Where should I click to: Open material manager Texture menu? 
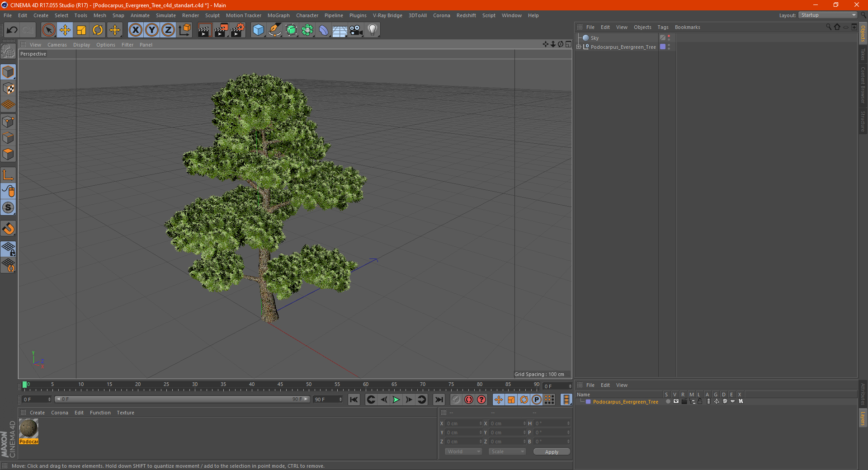click(x=125, y=413)
